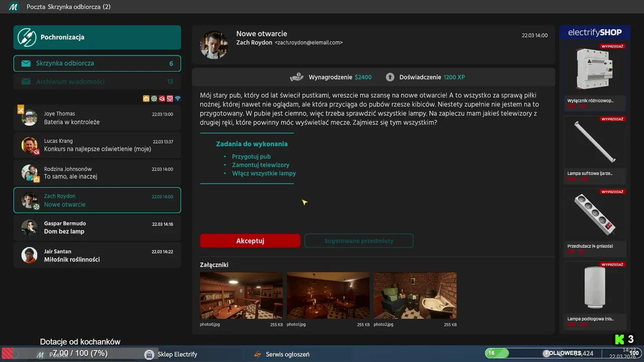This screenshot has width=644, height=362.
Task: Open attachment thumbnail photo1.jpg
Action: 328,296
